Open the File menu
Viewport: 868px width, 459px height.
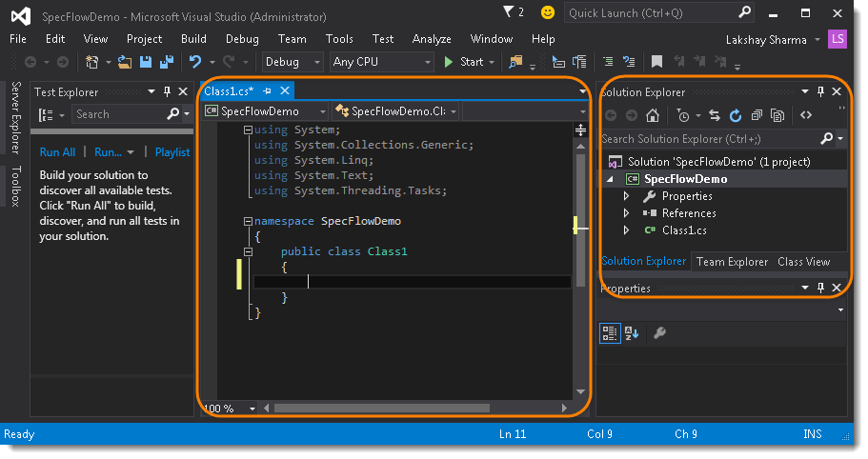tap(18, 39)
